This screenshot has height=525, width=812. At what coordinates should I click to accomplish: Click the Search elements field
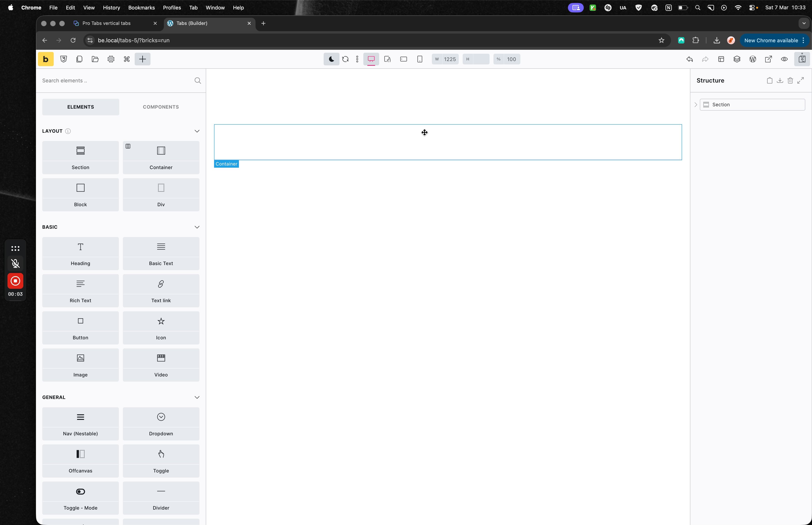pyautogui.click(x=116, y=80)
